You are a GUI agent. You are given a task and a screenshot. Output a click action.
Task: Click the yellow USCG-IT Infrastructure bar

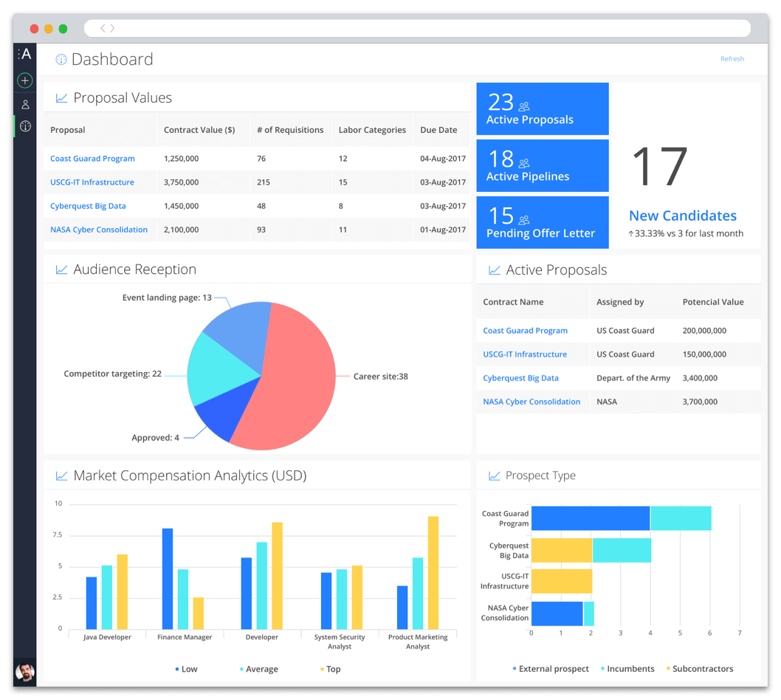(562, 581)
